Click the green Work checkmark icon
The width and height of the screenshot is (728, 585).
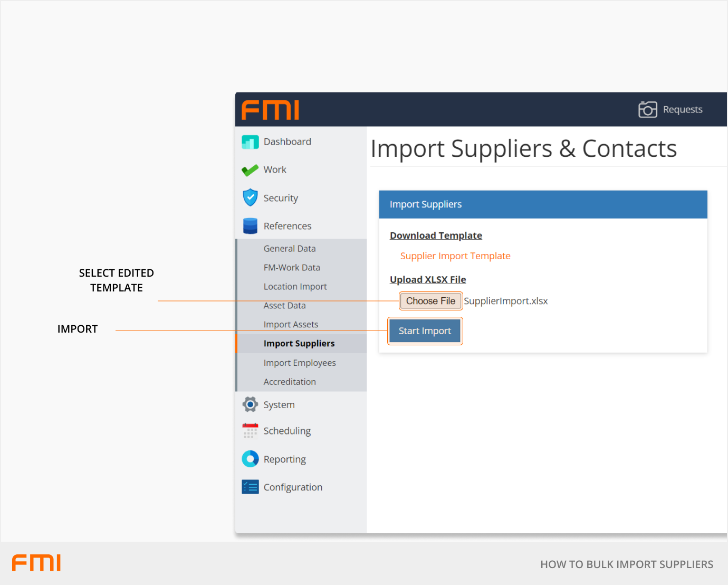pos(250,170)
